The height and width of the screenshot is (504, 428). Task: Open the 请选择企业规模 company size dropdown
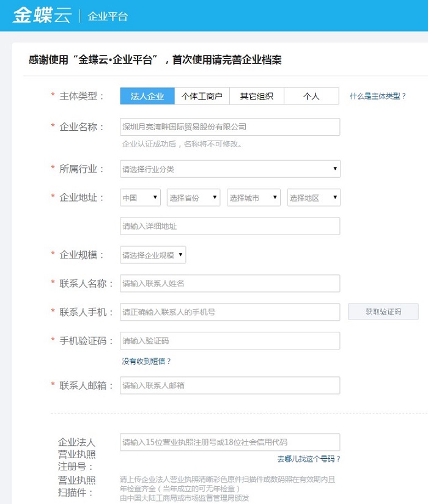point(152,255)
